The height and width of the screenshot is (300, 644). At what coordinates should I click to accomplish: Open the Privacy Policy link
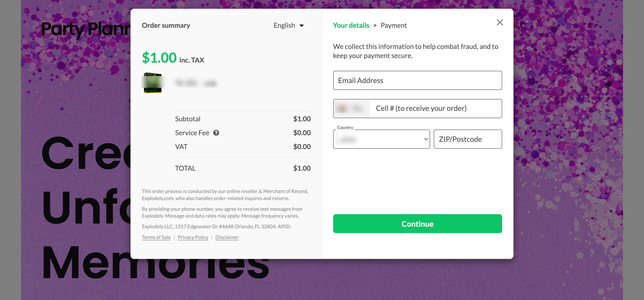pos(193,237)
